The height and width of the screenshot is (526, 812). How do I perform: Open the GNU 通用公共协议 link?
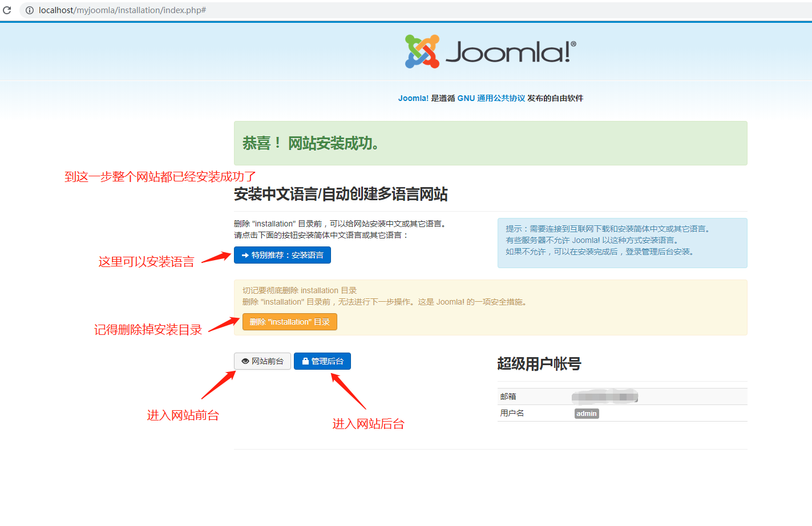tap(491, 98)
